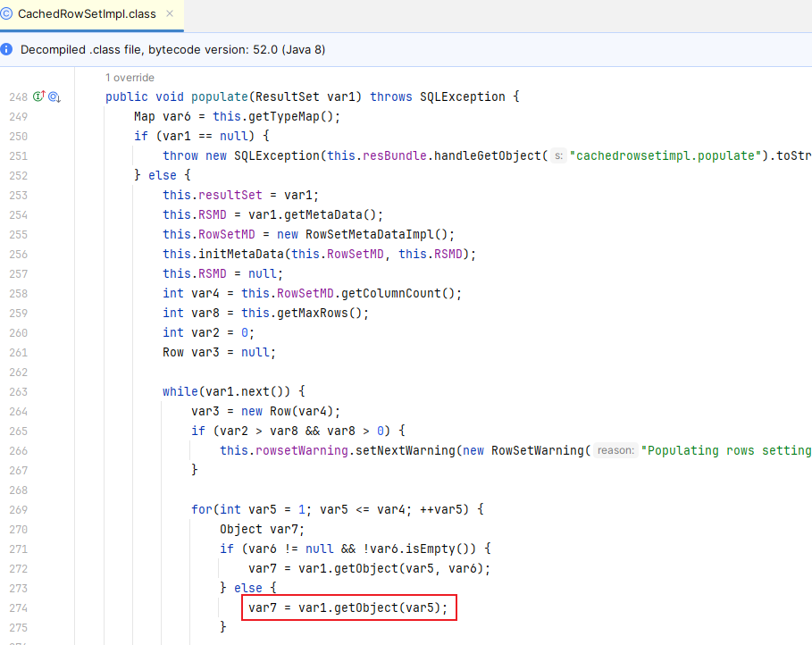This screenshot has width=812, height=645.
Task: Click 'handleGetObject' method call on line 251
Action: (488, 156)
